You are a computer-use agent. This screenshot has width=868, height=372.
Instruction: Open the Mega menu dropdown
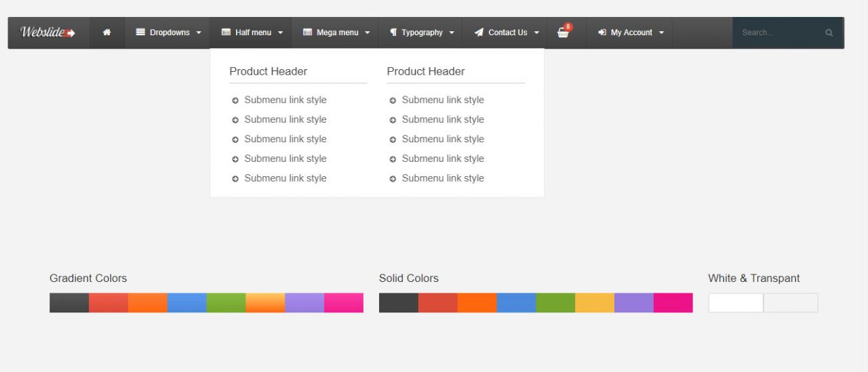336,33
